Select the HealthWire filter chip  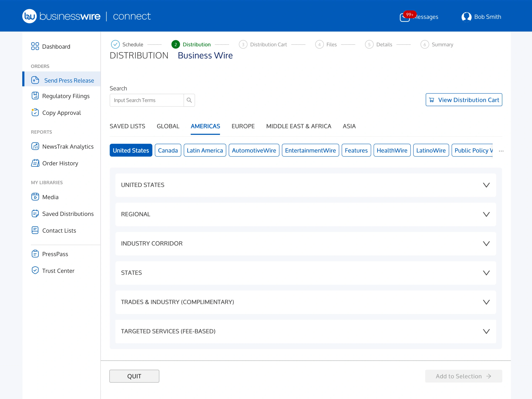coord(392,150)
